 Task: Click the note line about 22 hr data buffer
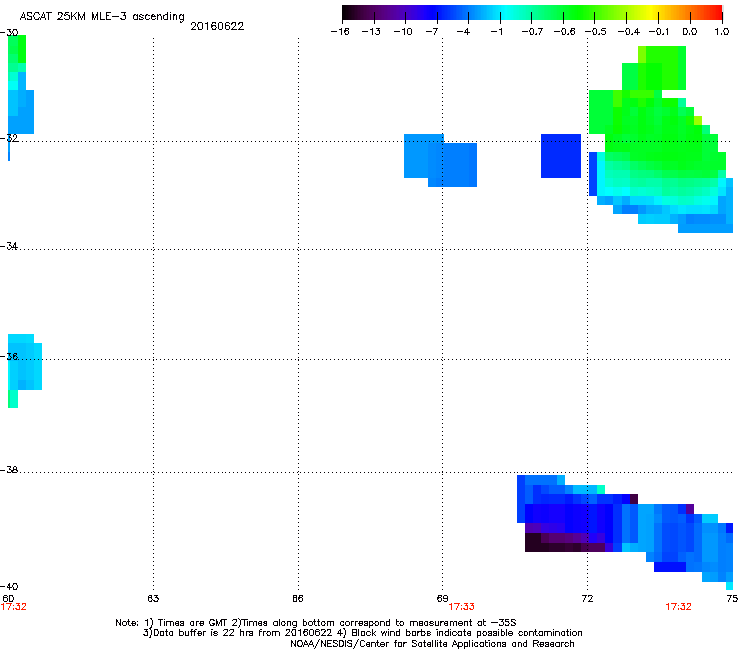[x=362, y=633]
